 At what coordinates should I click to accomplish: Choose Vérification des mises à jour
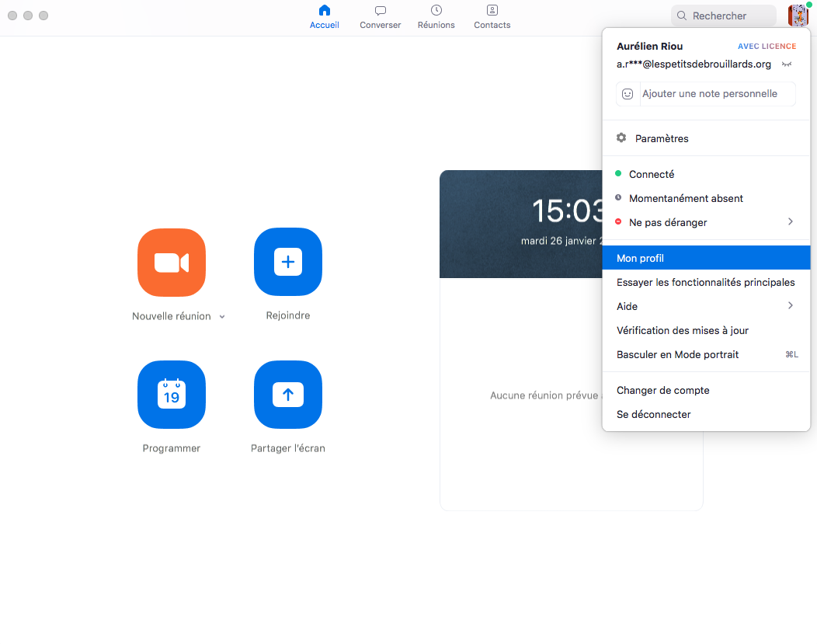(682, 330)
